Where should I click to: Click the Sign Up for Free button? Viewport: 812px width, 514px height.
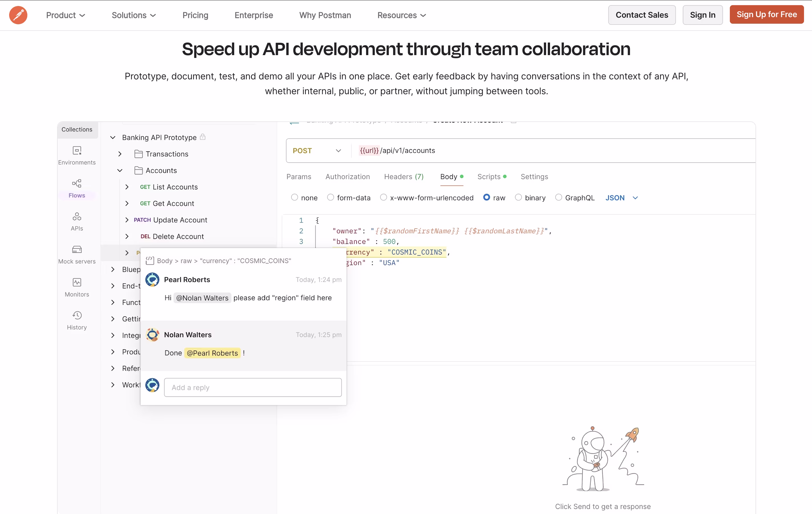point(766,15)
